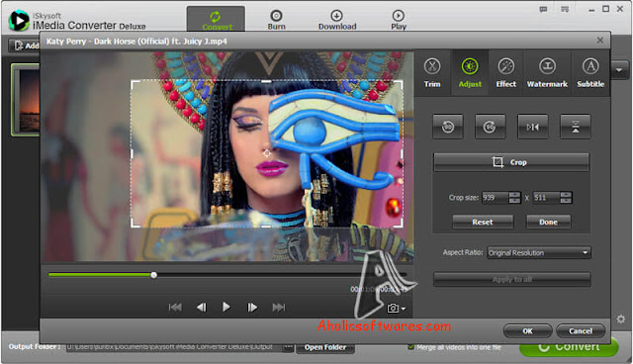
Task: Click the iSkysoft app logo
Action: [x=19, y=20]
